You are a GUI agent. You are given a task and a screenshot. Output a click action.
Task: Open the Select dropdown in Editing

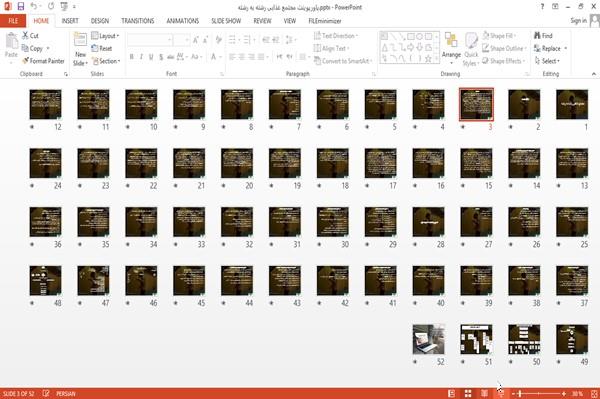547,61
